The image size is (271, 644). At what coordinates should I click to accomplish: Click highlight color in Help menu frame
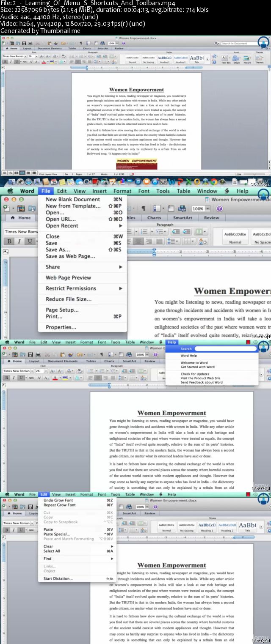pos(66,378)
